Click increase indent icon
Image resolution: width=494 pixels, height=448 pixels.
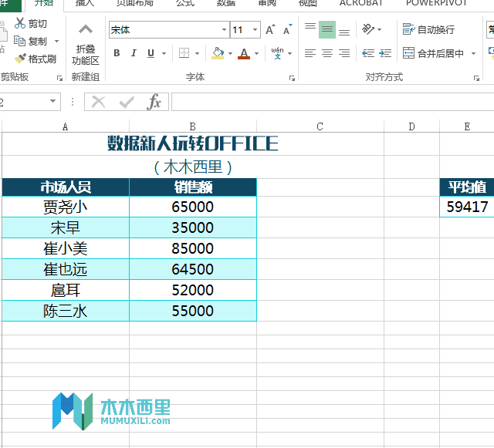(385, 53)
